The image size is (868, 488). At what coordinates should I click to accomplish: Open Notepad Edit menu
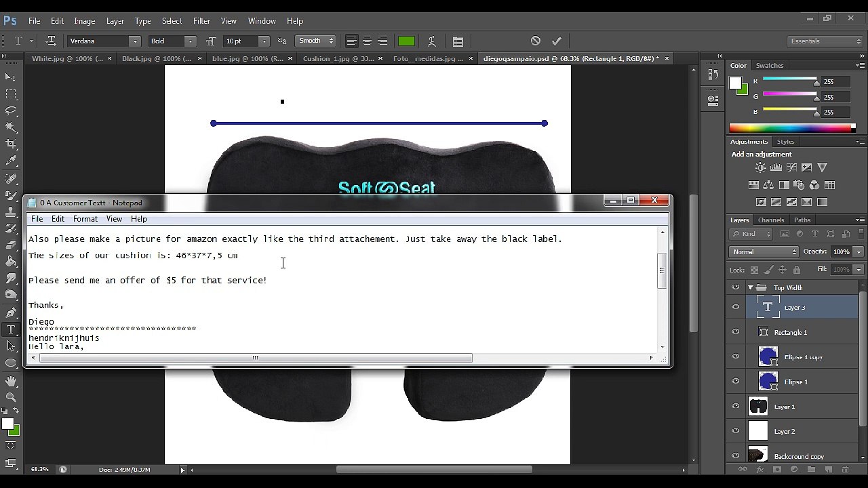point(58,219)
